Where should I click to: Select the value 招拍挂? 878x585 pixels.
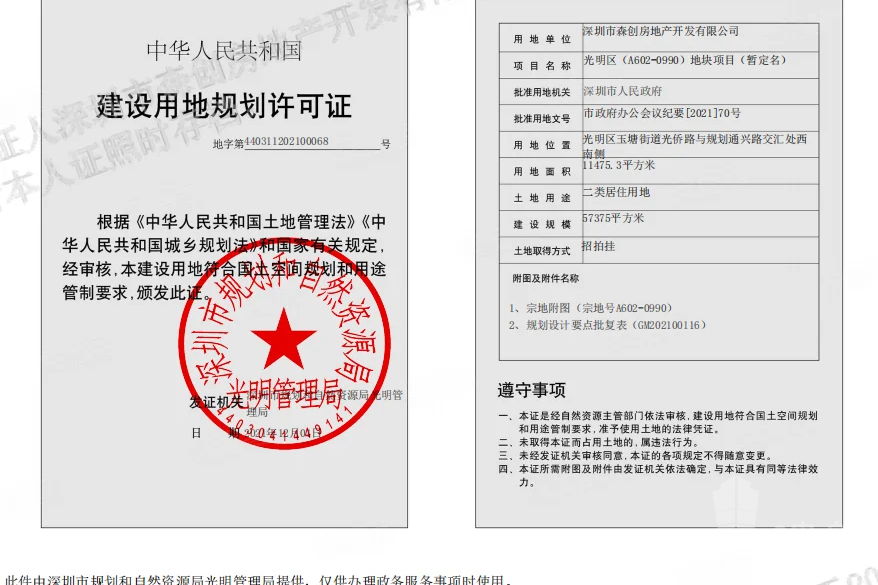click(599, 246)
